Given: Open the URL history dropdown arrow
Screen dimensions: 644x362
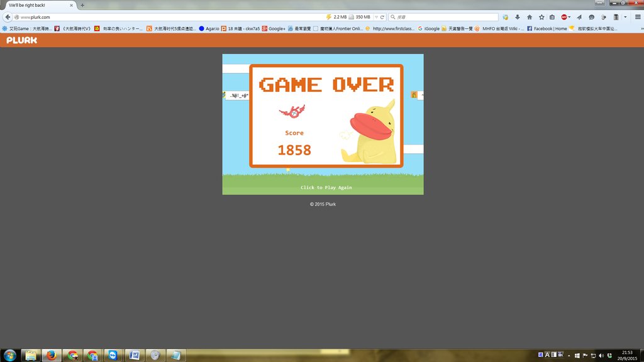Looking at the screenshot, I should [376, 17].
